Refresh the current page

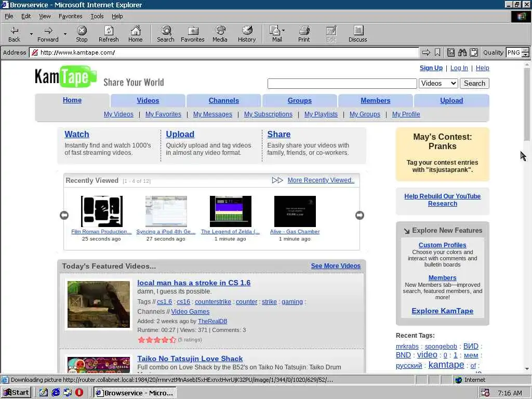(x=109, y=34)
